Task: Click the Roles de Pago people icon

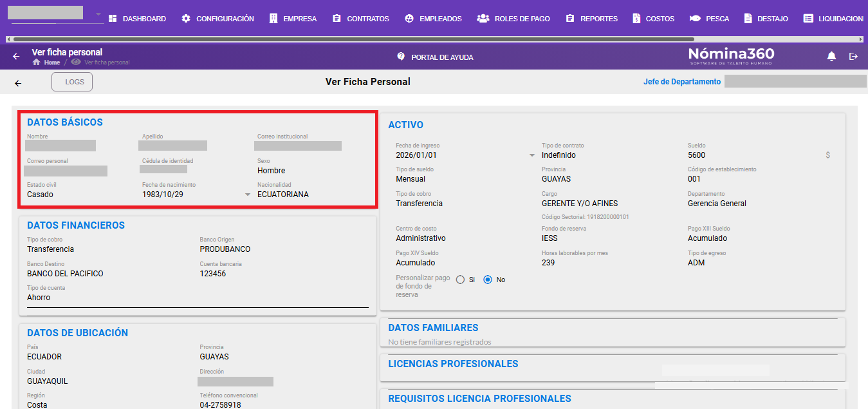Action: pos(483,19)
